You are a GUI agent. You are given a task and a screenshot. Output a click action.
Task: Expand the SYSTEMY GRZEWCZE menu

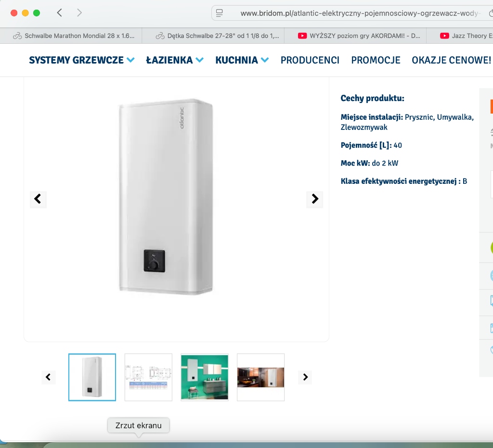coord(82,60)
